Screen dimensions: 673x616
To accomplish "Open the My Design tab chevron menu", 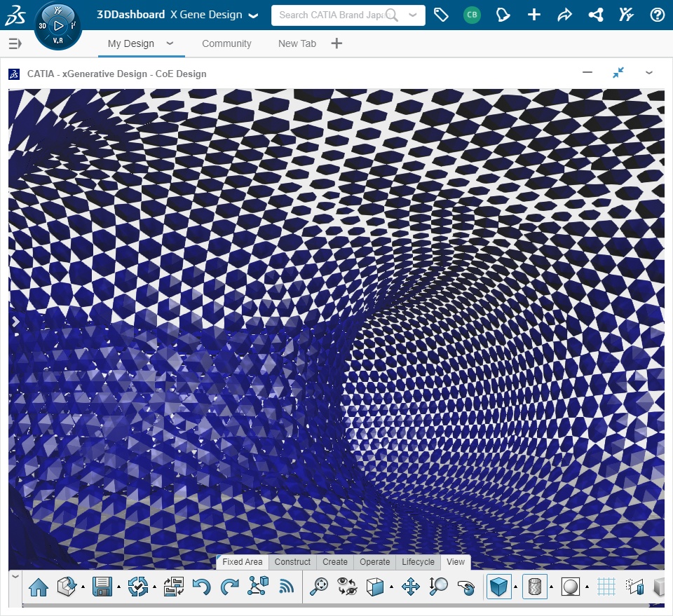I will pyautogui.click(x=170, y=43).
